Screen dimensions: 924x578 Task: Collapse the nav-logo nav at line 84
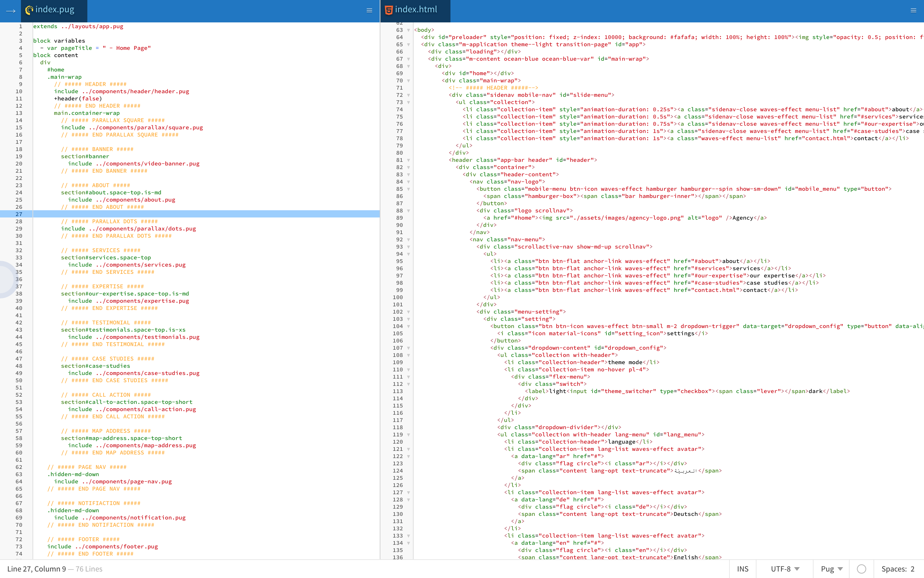point(409,182)
